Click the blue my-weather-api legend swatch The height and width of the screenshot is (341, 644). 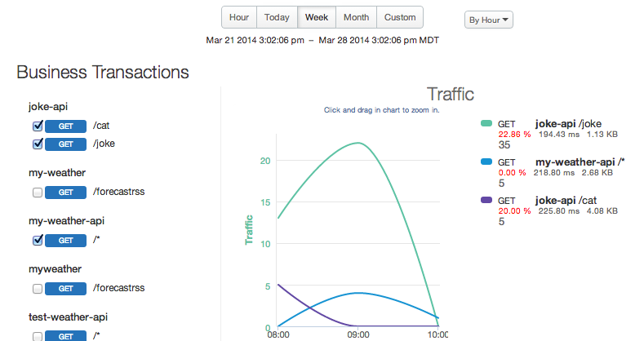[486, 162]
